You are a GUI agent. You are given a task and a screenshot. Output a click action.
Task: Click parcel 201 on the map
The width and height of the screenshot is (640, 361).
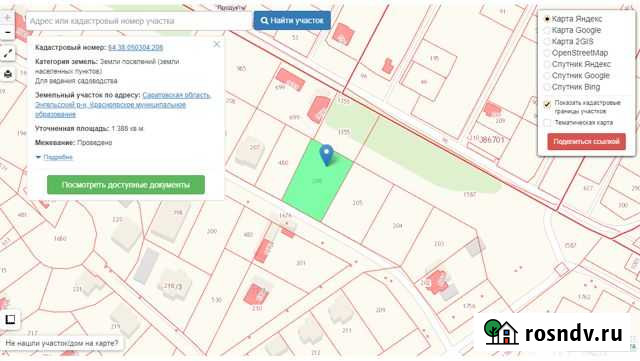pos(301,263)
